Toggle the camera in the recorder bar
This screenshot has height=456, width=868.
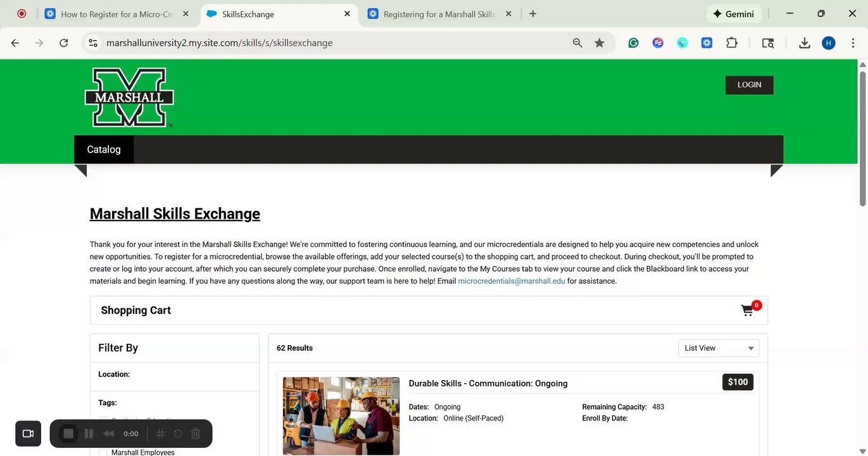click(x=28, y=434)
